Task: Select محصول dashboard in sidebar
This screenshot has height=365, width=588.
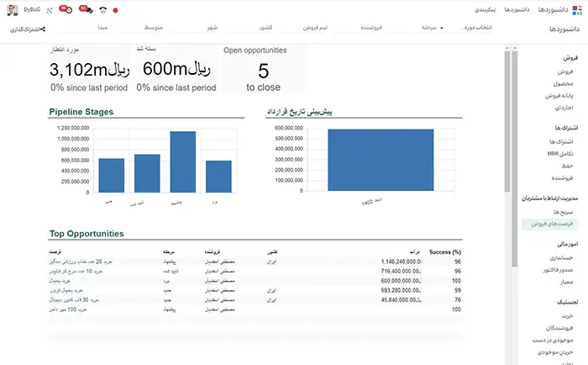Action: point(563,83)
